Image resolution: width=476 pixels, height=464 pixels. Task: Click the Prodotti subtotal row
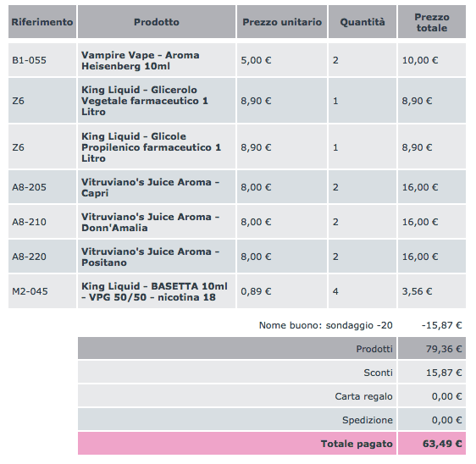coord(272,348)
